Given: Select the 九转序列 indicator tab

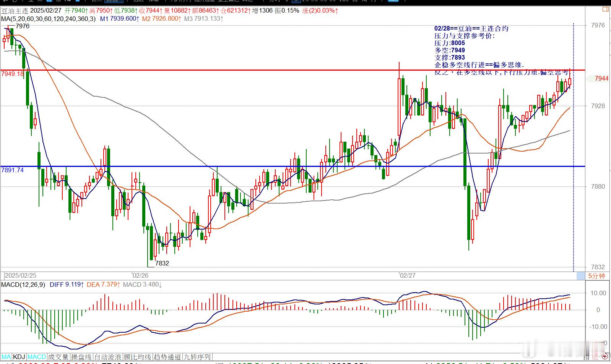Looking at the screenshot, I should [197, 357].
